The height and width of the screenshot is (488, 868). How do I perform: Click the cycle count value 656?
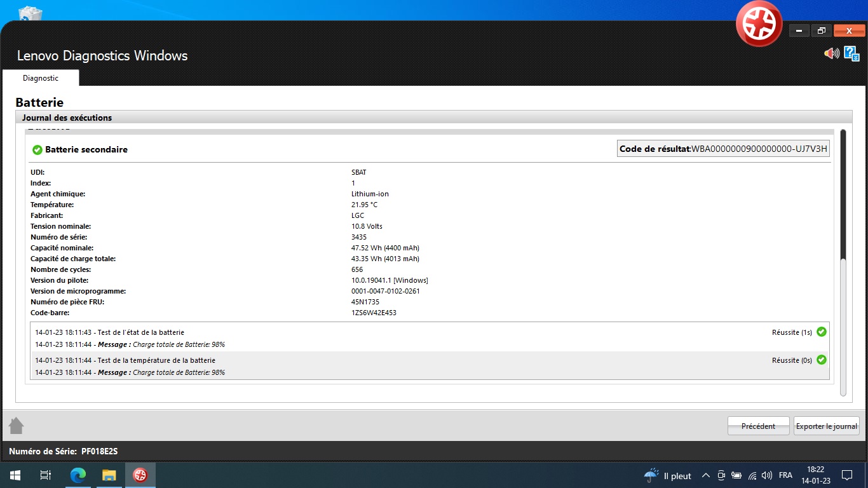click(x=357, y=269)
